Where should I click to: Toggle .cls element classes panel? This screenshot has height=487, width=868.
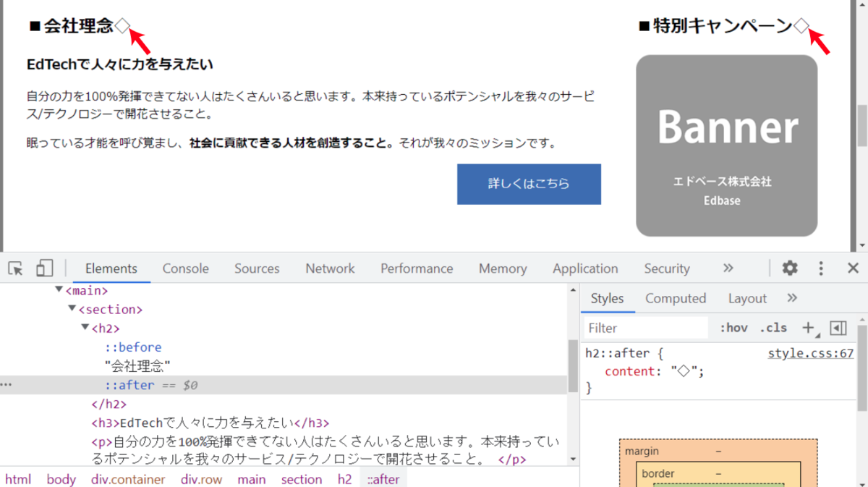tap(773, 328)
